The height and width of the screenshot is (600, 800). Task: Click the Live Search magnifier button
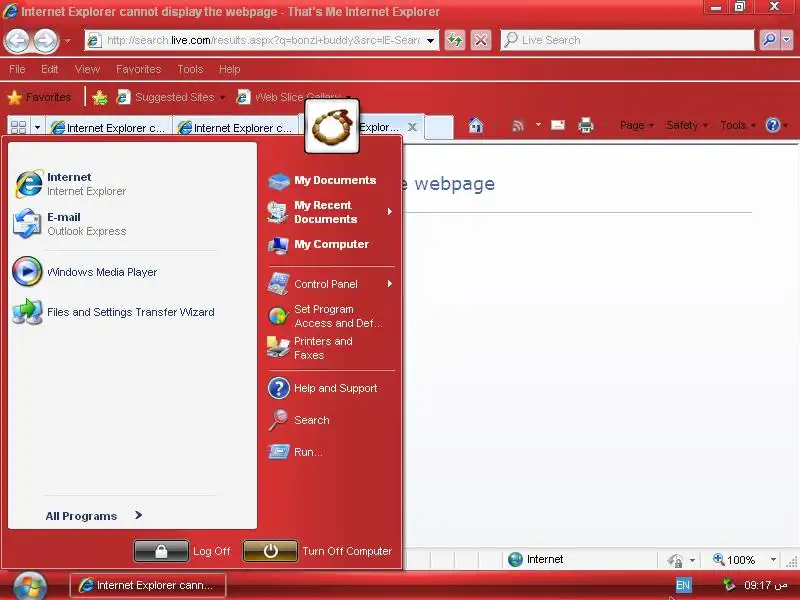coord(769,40)
